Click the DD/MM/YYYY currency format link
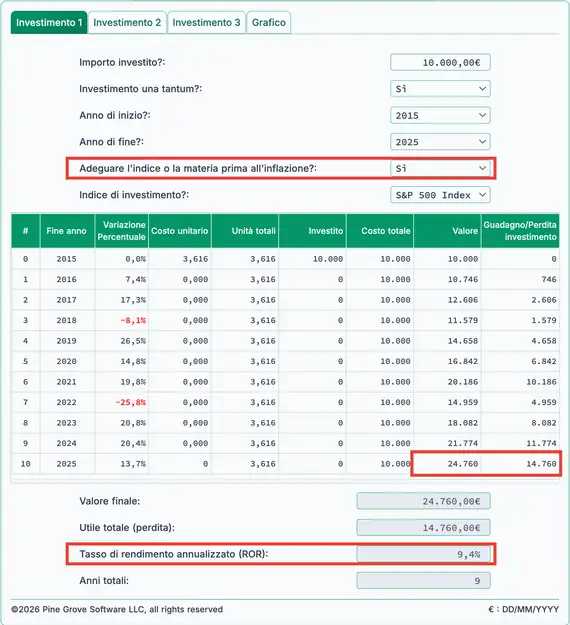The image size is (570, 625). [x=523, y=609]
